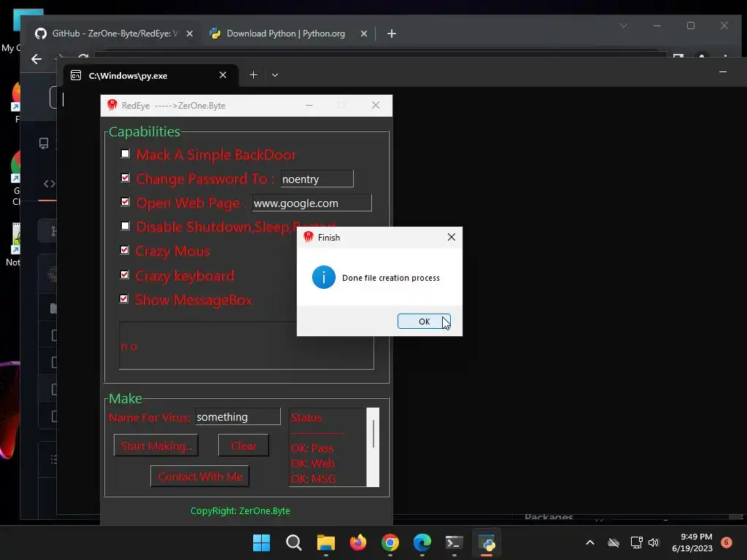Screen dimensions: 747x560
Task: Minimize the terminal window
Action: 723,72
